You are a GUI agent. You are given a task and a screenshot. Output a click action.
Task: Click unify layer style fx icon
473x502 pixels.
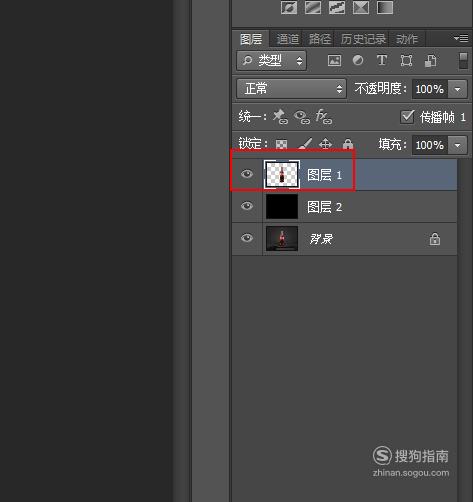[x=324, y=117]
